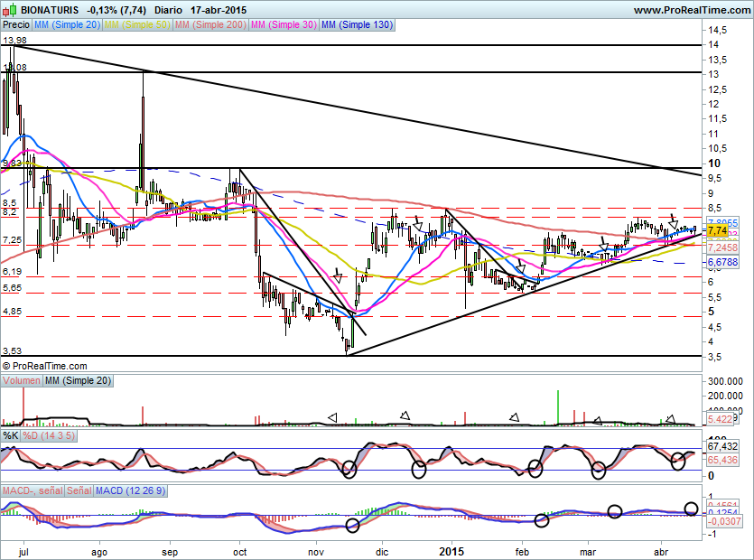Click the 8,2 dashed level label
Image resolution: width=754 pixels, height=560 pixels.
pos(10,212)
